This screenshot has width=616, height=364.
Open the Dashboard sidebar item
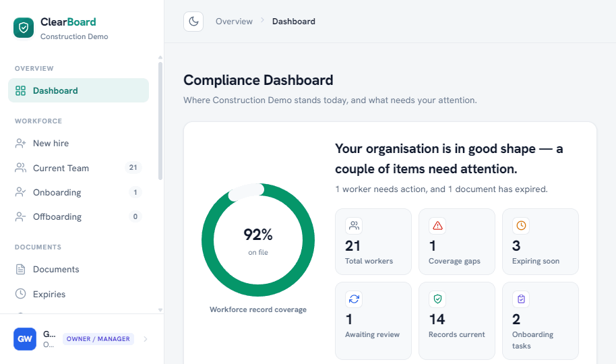coord(79,90)
